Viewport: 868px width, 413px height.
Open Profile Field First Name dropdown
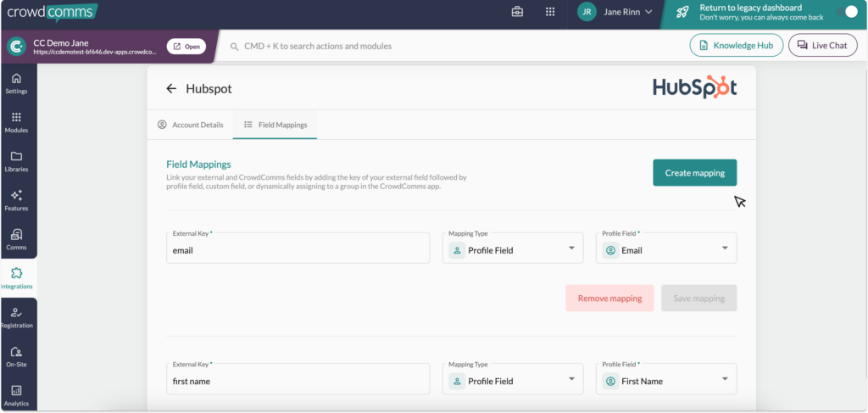(x=666, y=379)
